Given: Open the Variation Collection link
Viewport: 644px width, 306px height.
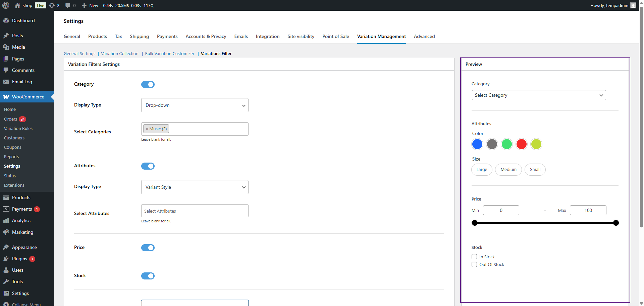Looking at the screenshot, I should [x=120, y=53].
